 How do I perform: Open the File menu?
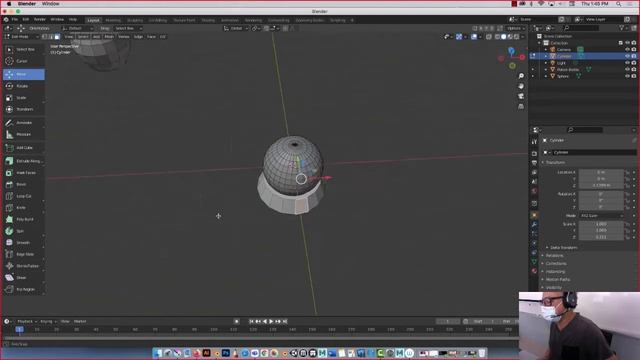coord(15,20)
